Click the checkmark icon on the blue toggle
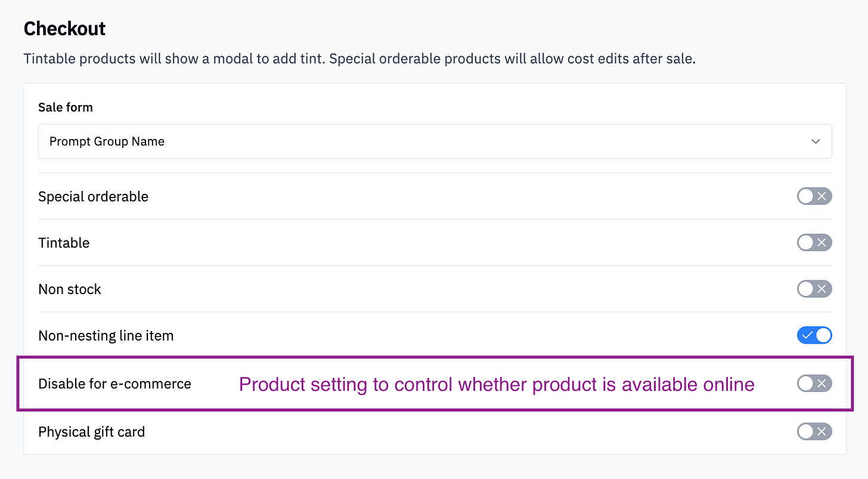Screen dimensions: 868x479 tap(807, 335)
